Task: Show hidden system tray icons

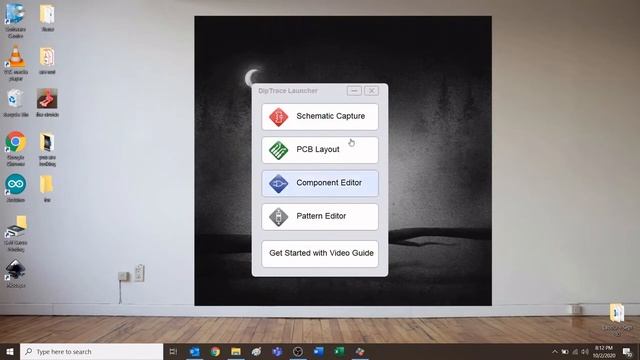Action: (x=555, y=351)
